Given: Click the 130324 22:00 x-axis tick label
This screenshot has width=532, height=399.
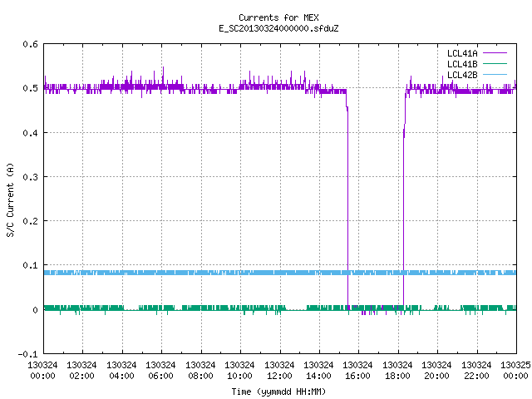Looking at the screenshot, I should pos(476,371).
